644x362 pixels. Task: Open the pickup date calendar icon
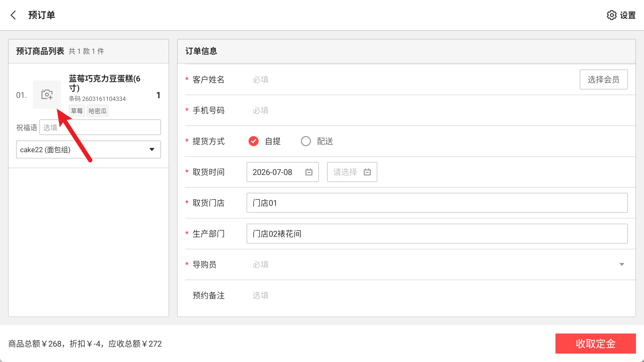pyautogui.click(x=309, y=172)
